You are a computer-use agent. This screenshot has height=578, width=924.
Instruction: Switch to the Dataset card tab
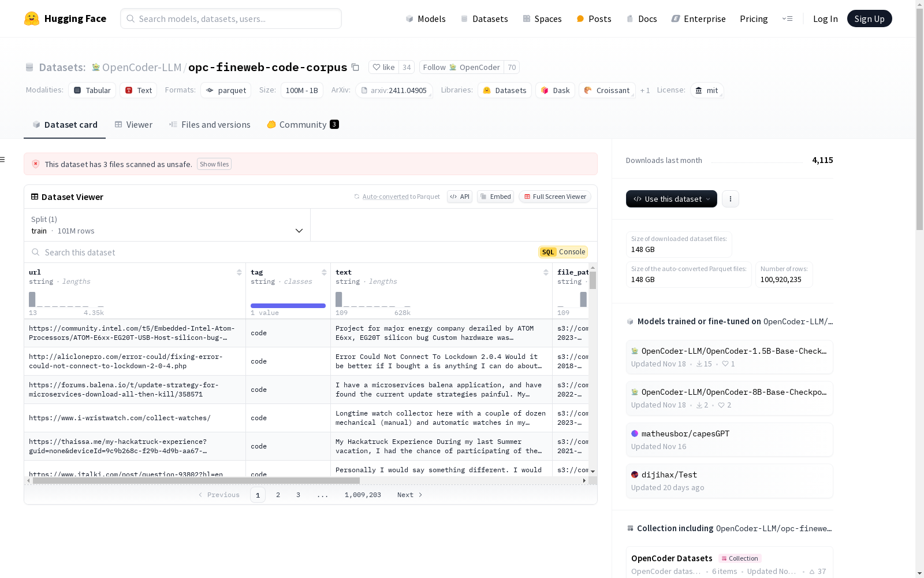[65, 125]
